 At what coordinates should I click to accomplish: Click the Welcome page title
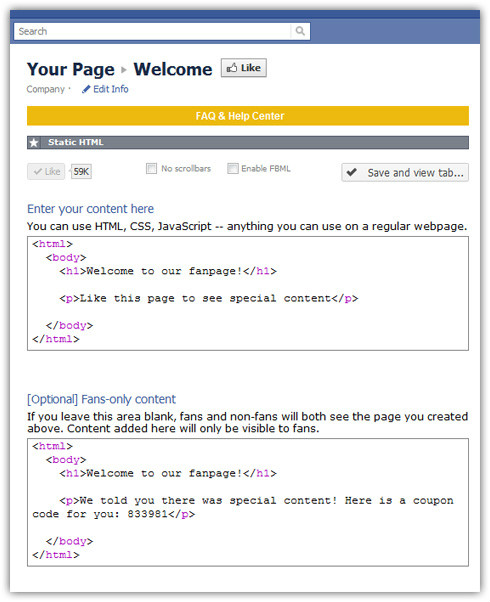[x=173, y=69]
